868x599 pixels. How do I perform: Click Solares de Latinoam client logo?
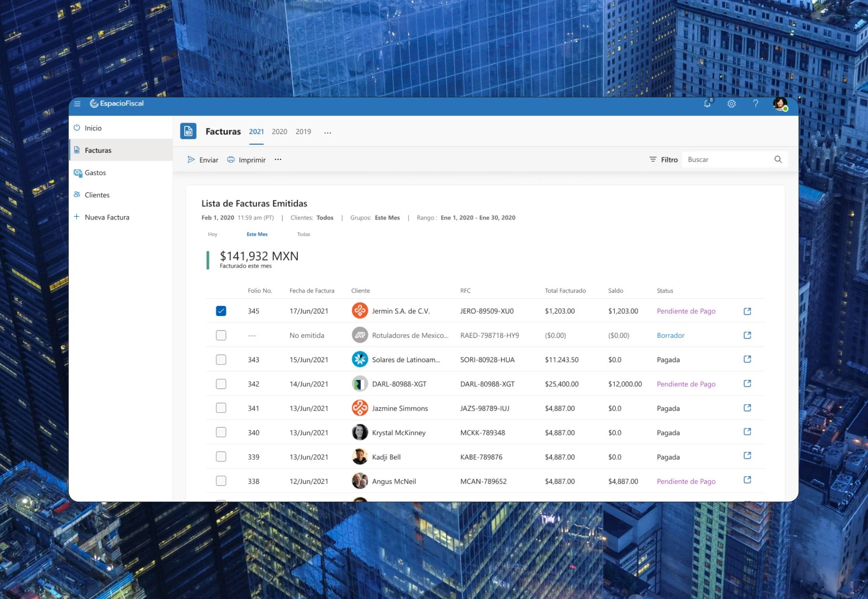360,359
